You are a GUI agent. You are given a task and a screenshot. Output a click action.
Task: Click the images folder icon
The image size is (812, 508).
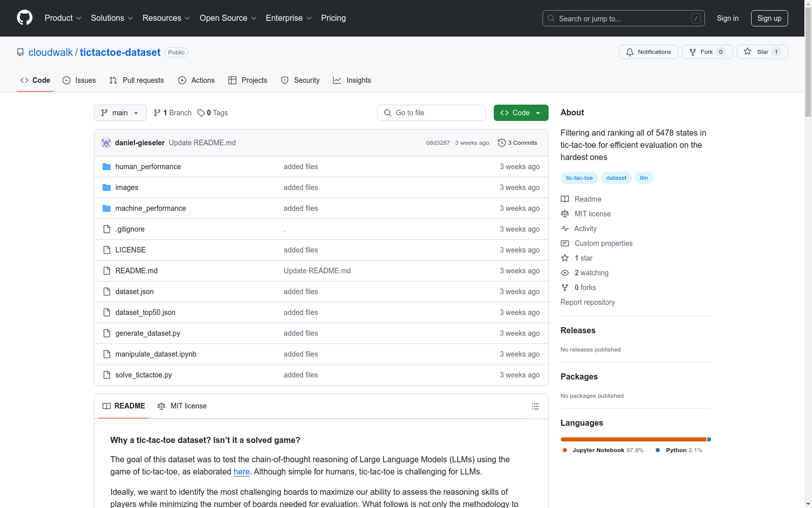pyautogui.click(x=107, y=187)
